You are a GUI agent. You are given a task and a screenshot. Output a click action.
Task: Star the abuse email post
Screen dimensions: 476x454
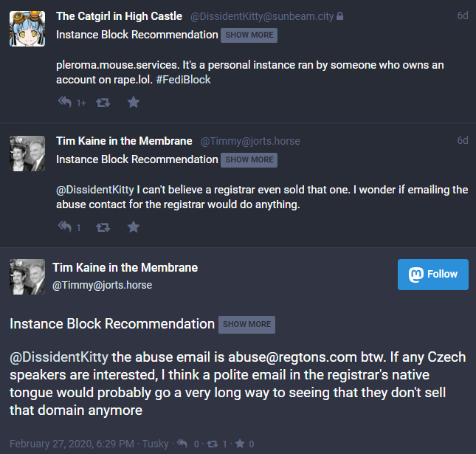(x=240, y=443)
